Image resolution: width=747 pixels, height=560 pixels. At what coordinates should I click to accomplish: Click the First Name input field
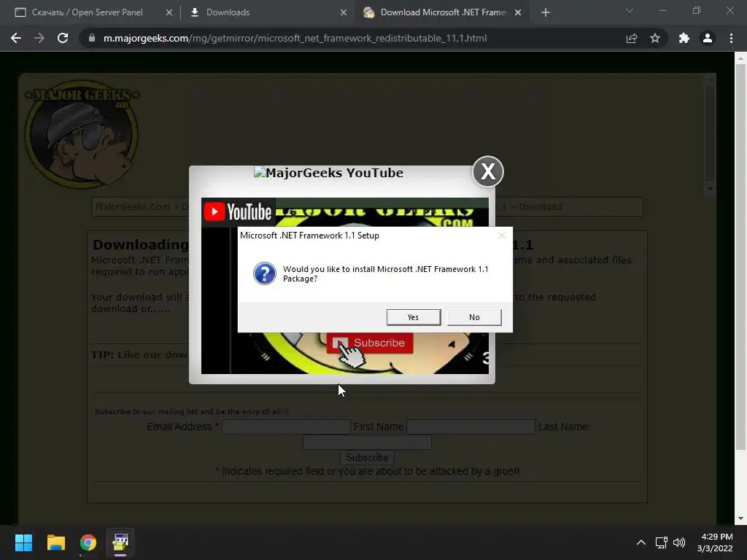pos(471,427)
